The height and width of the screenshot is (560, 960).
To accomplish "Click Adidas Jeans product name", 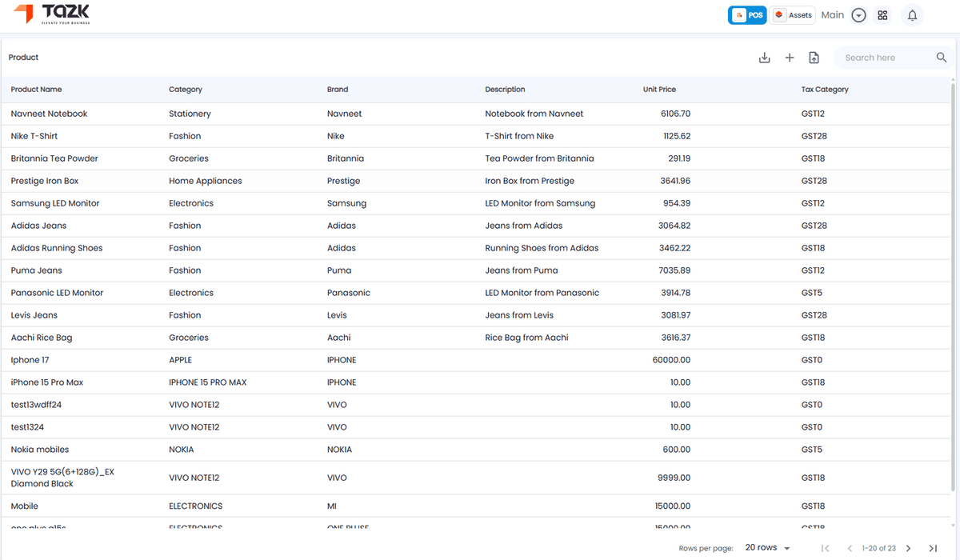I will click(x=38, y=226).
